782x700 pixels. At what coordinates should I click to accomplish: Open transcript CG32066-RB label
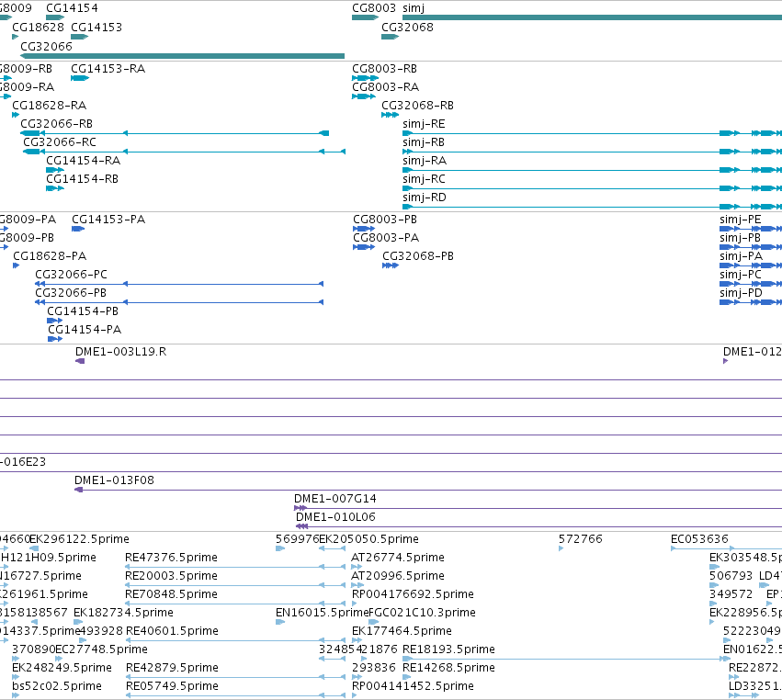pyautogui.click(x=56, y=124)
